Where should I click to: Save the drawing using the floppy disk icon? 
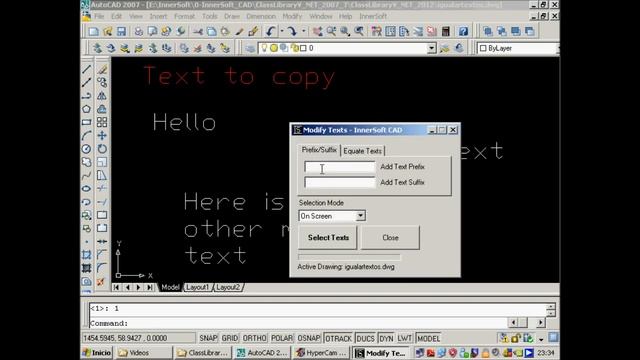tap(121, 31)
